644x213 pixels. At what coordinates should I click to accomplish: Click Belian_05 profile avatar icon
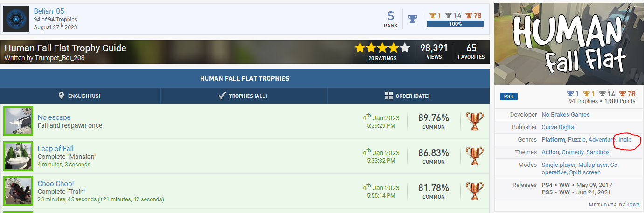(x=17, y=19)
